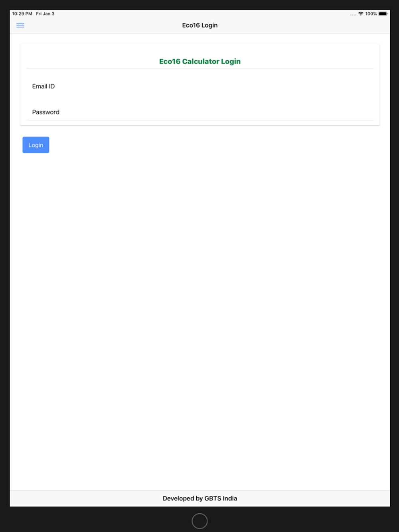Tap the 100% battery percentage text

click(371, 14)
